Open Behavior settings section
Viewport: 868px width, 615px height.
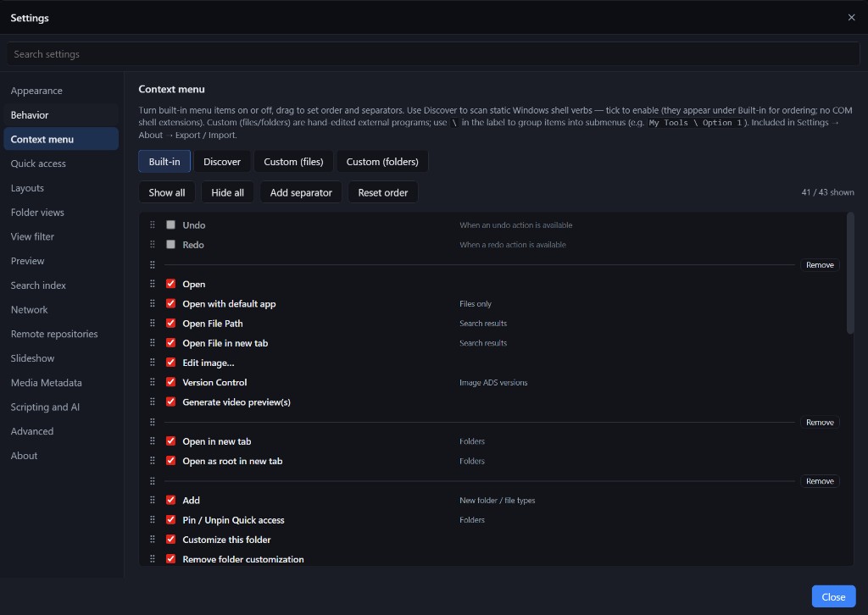tap(61, 115)
